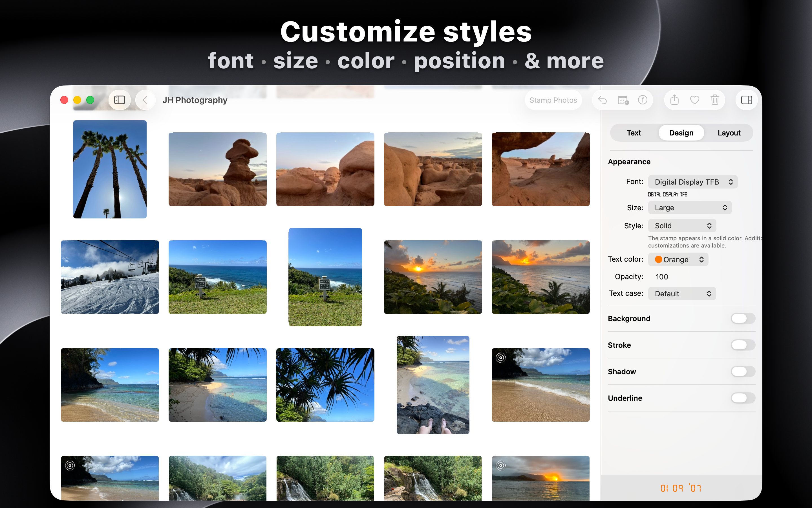Select the sandy beach under palm fronds photo
The width and height of the screenshot is (812, 508).
pyautogui.click(x=217, y=385)
